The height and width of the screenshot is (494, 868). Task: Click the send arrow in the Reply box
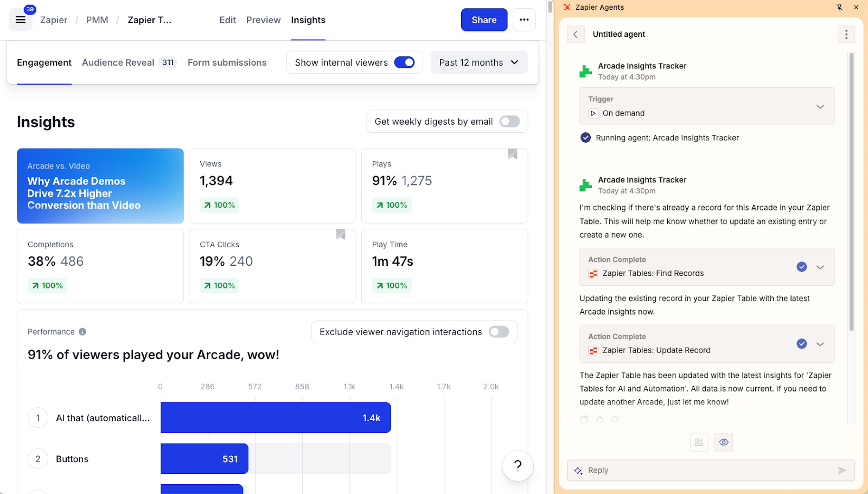[842, 470]
